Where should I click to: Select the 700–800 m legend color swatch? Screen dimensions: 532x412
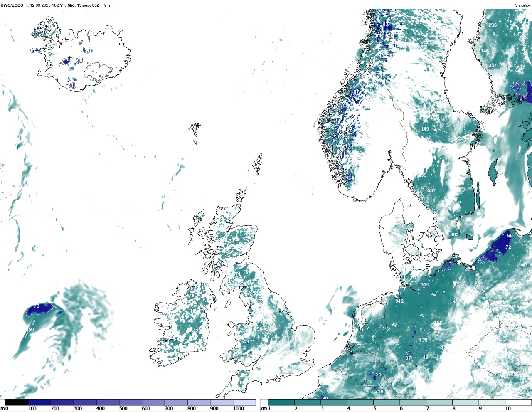176,402
